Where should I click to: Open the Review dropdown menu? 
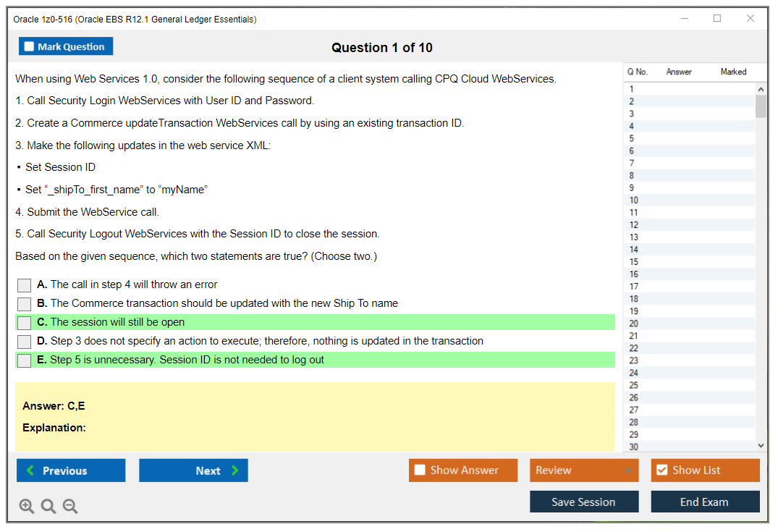click(583, 470)
